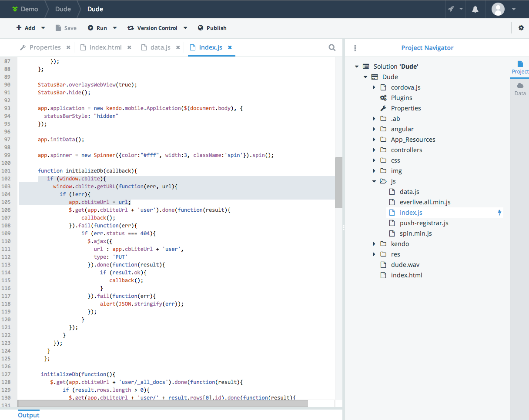Open the settings gear icon
529x420 pixels.
coord(521,28)
